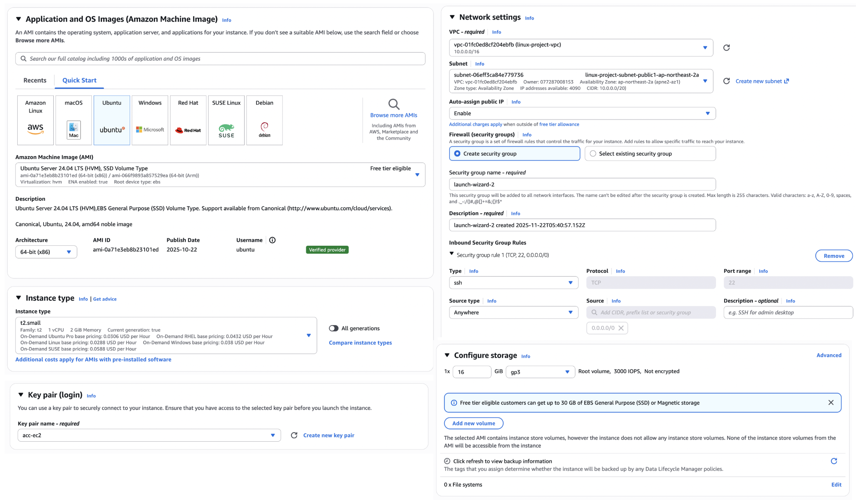Image resolution: width=856 pixels, height=504 pixels.
Task: Select the Amazon Linux AMI tile
Action: point(35,120)
